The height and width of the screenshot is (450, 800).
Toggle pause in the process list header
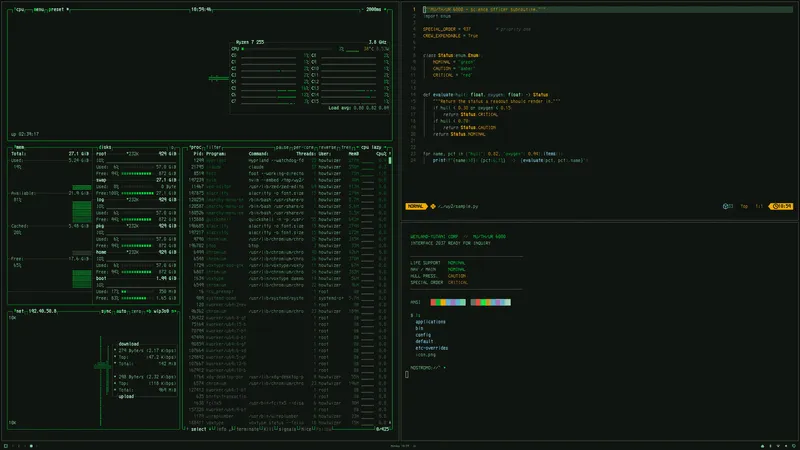click(282, 147)
